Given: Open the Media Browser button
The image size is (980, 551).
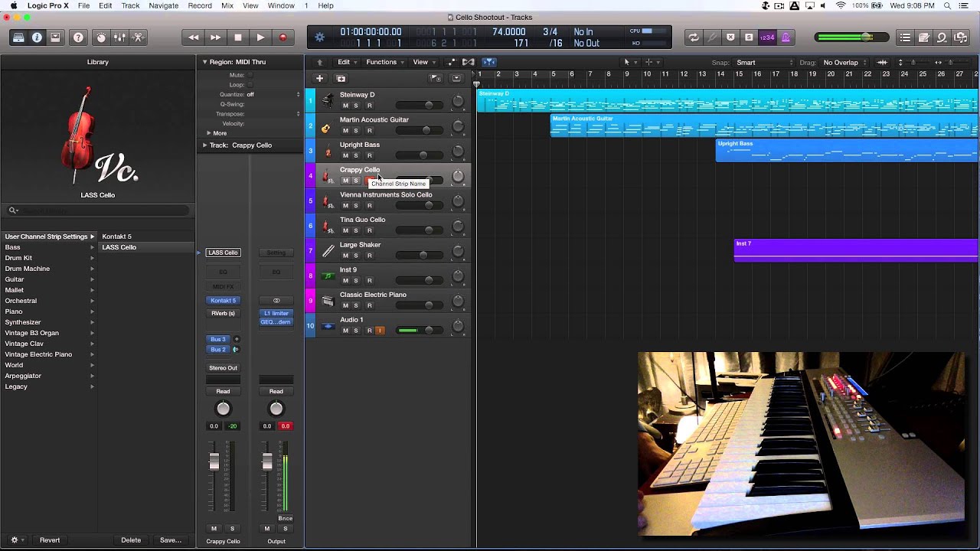Looking at the screenshot, I should click(x=961, y=37).
